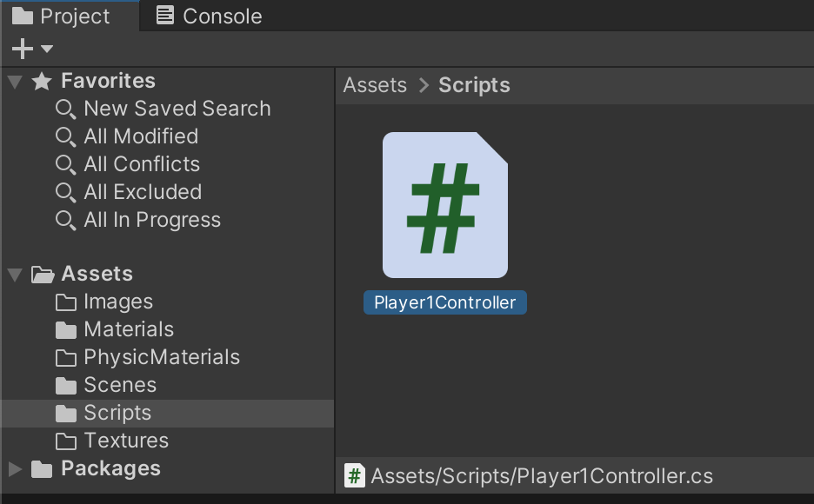Click the Favorites star icon

[x=42, y=82]
